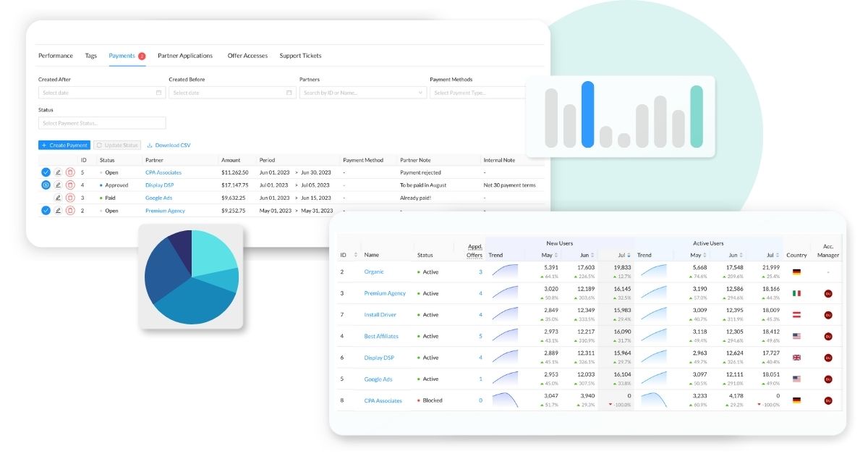Click the Update Status button
This screenshot has width=868, height=454.
(117, 145)
